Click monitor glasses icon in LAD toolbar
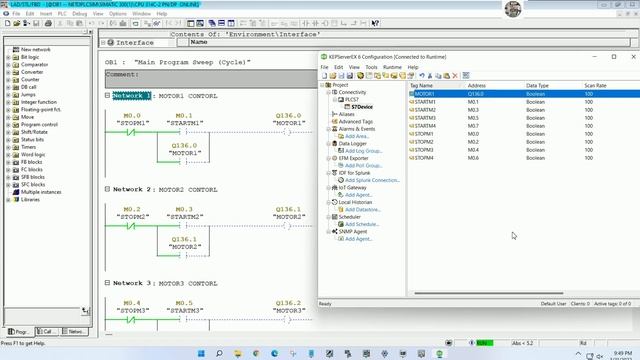Image resolution: width=640 pixels, height=360 pixels. pos(157,23)
